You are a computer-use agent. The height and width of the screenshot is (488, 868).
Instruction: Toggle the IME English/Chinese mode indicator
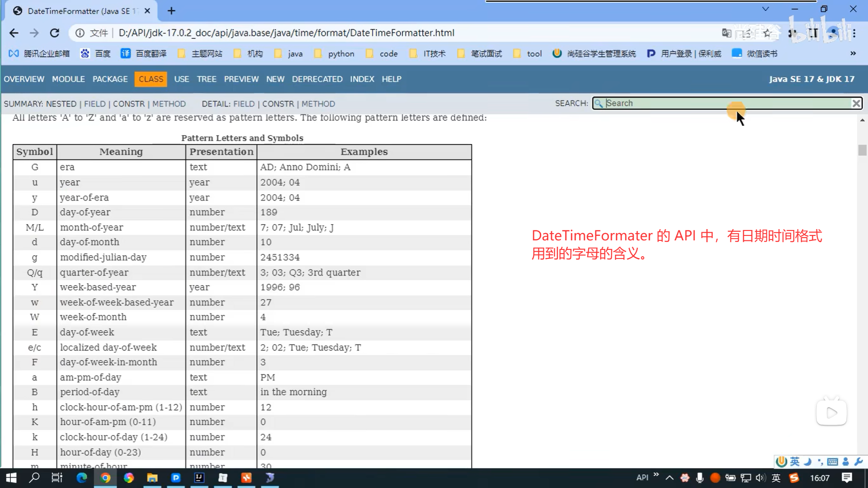776,478
